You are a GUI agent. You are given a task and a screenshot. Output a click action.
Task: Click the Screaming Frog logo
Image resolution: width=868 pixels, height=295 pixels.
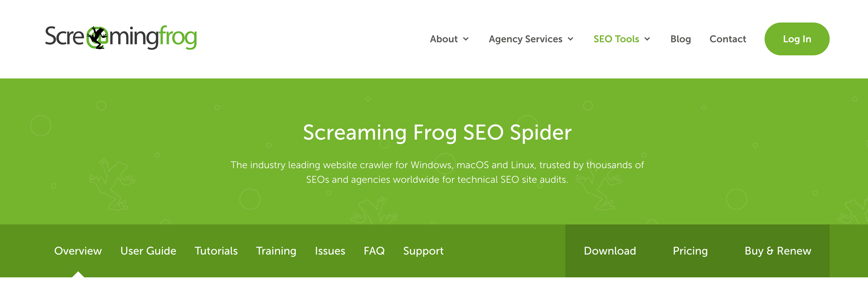click(x=121, y=38)
